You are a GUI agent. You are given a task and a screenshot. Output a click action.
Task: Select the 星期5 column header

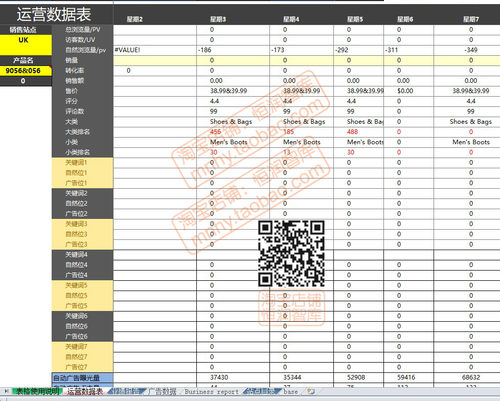[x=355, y=19]
